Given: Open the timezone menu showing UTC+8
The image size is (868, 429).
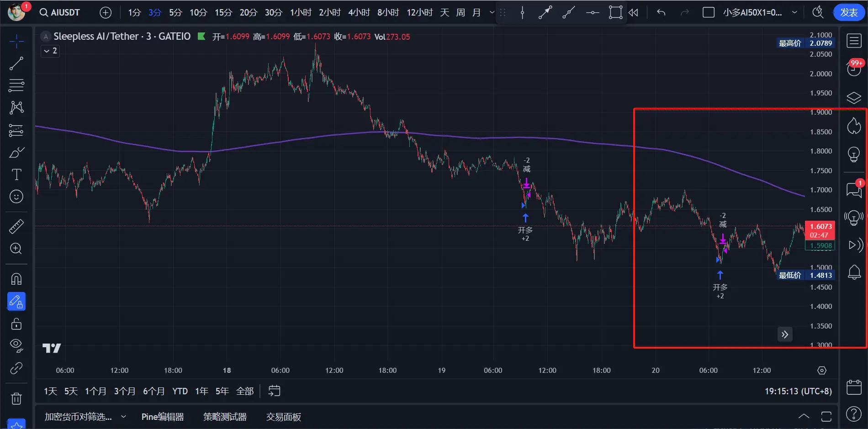Looking at the screenshot, I should point(798,391).
